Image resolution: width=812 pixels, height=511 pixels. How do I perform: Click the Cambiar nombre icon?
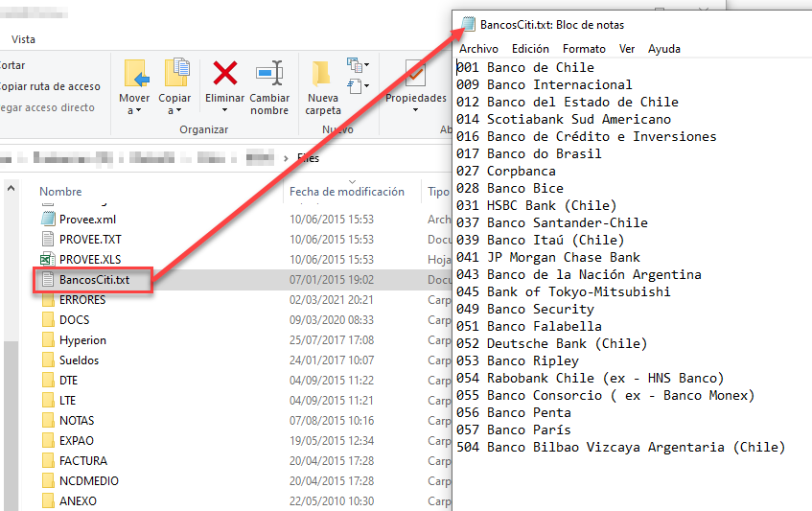269,73
